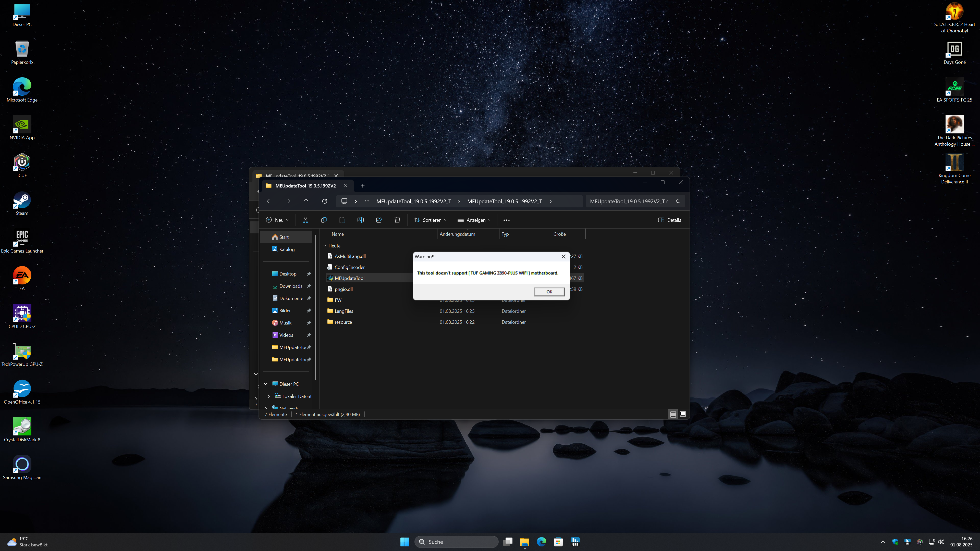The width and height of the screenshot is (980, 551).
Task: Open the Sortieren dropdown
Action: coord(430,220)
